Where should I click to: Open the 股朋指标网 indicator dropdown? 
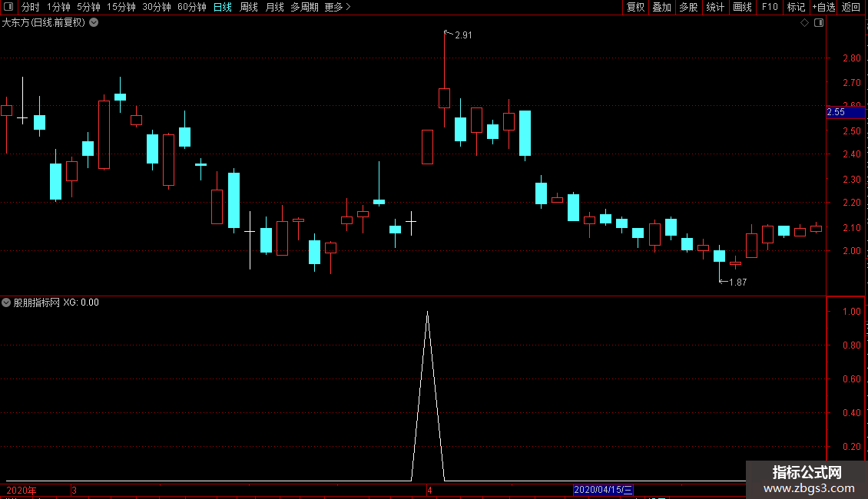[6, 302]
